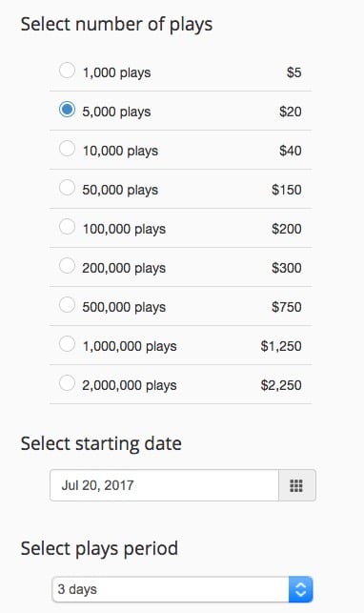Choose the 5,000 plays radio button

tap(67, 110)
